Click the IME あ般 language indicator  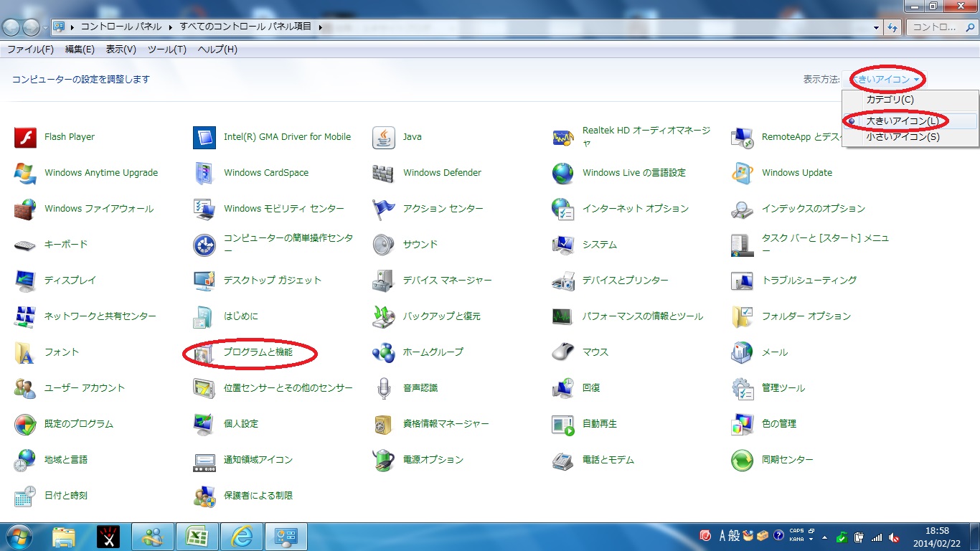click(x=730, y=536)
